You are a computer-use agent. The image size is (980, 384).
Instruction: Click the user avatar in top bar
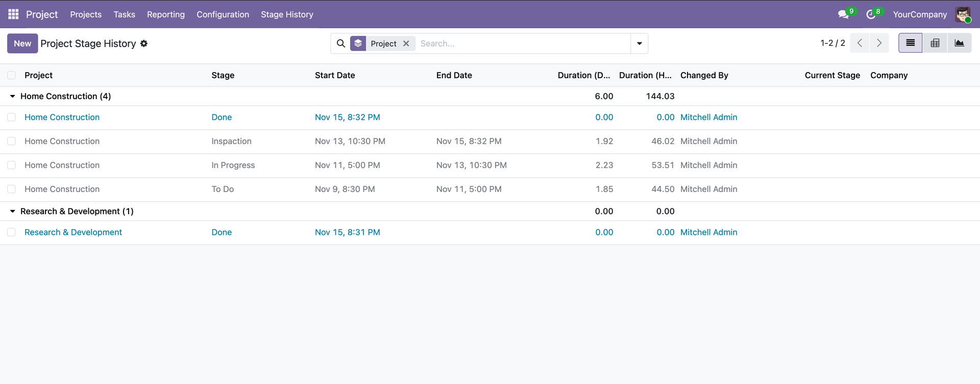tap(963, 14)
